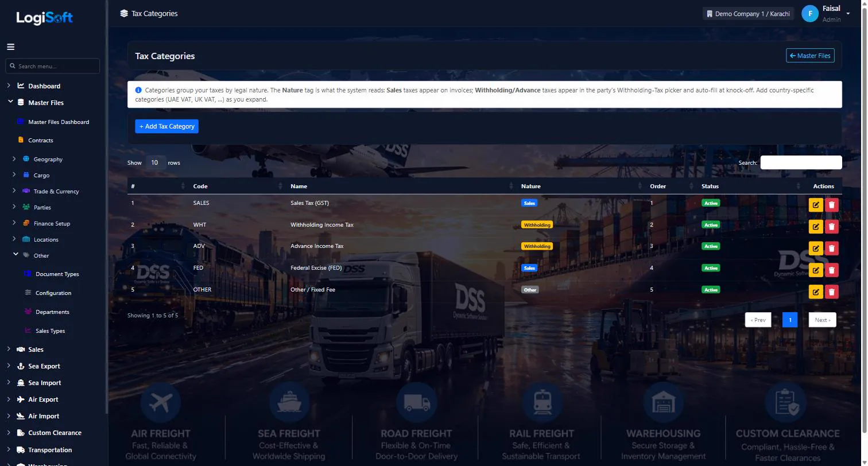This screenshot has width=868, height=466.
Task: Click the Search menu field in sidebar
Action: point(52,66)
